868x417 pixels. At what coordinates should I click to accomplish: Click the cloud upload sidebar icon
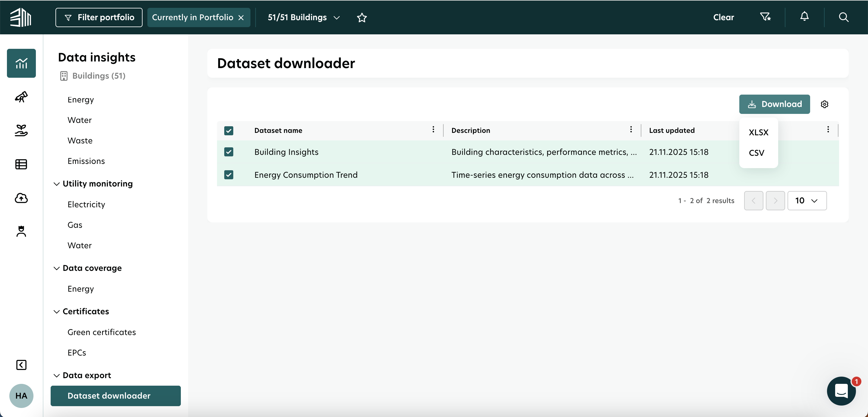[21, 198]
